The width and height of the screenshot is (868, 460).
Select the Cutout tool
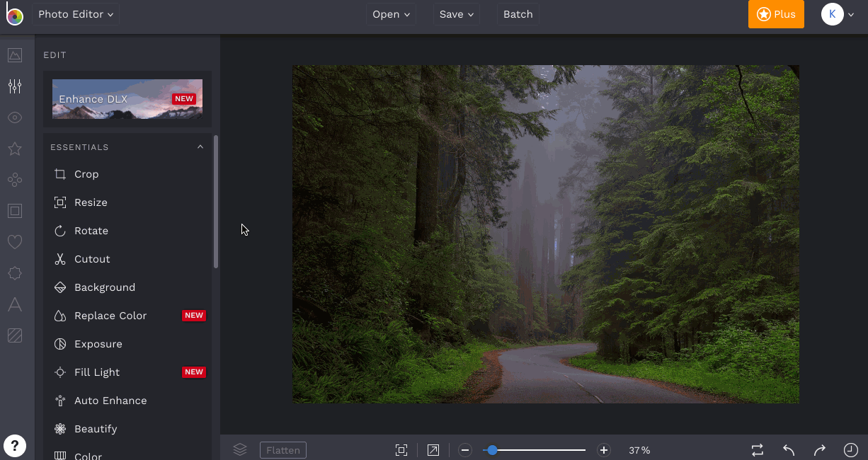[x=127, y=259]
